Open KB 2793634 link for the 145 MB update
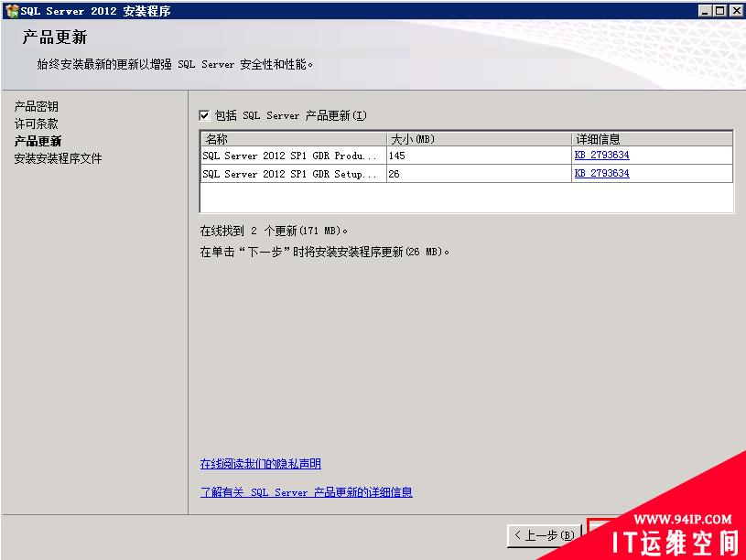The width and height of the screenshot is (746, 560). pyautogui.click(x=601, y=156)
